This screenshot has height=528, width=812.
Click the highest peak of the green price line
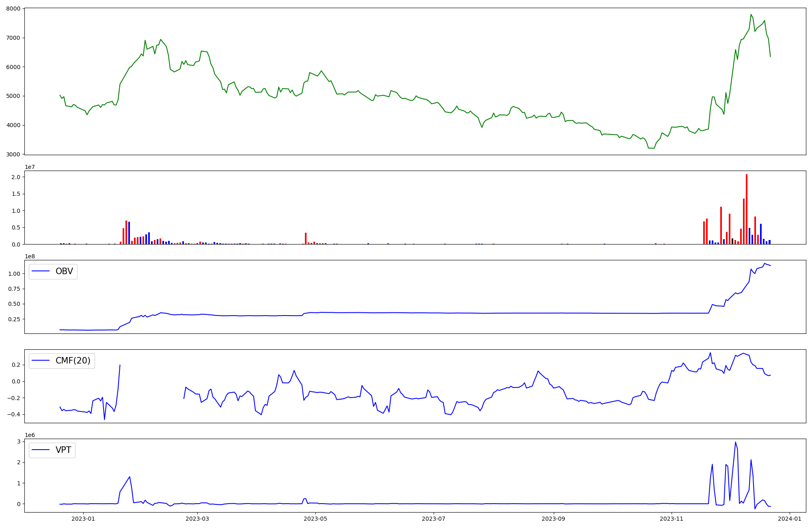(751, 15)
